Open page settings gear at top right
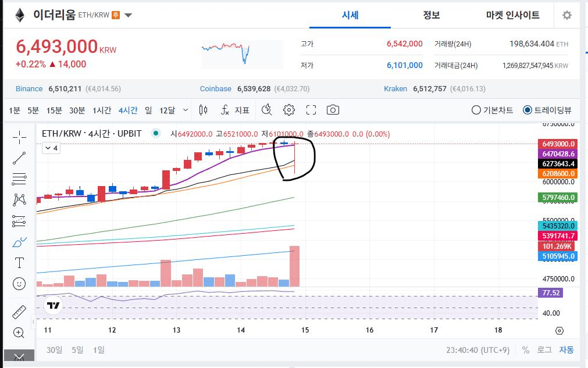588x368 pixels. [x=566, y=15]
